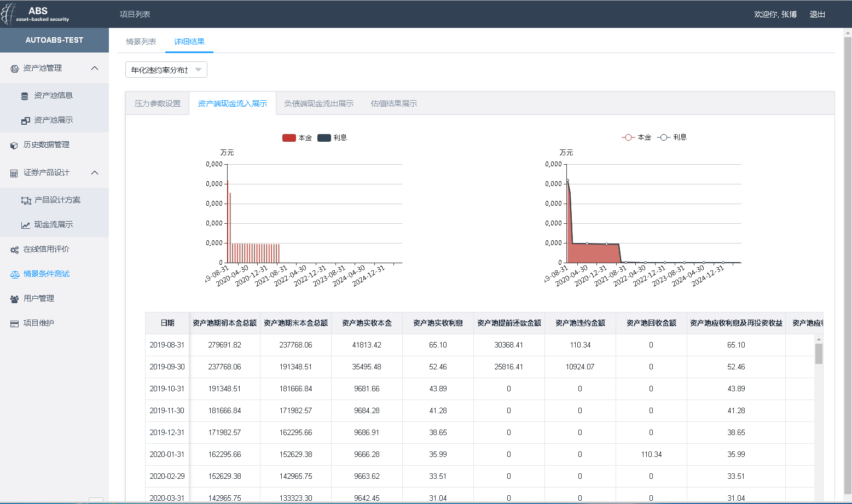This screenshot has width=852, height=504.
Task: Click the 资产池应收利息及再投资收益 column header
Action: (737, 323)
